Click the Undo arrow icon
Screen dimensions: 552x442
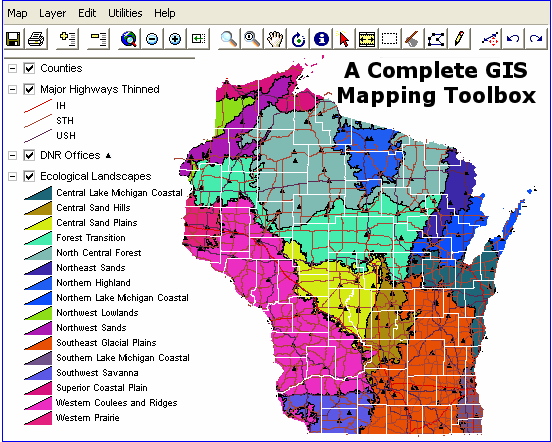pyautogui.click(x=513, y=38)
